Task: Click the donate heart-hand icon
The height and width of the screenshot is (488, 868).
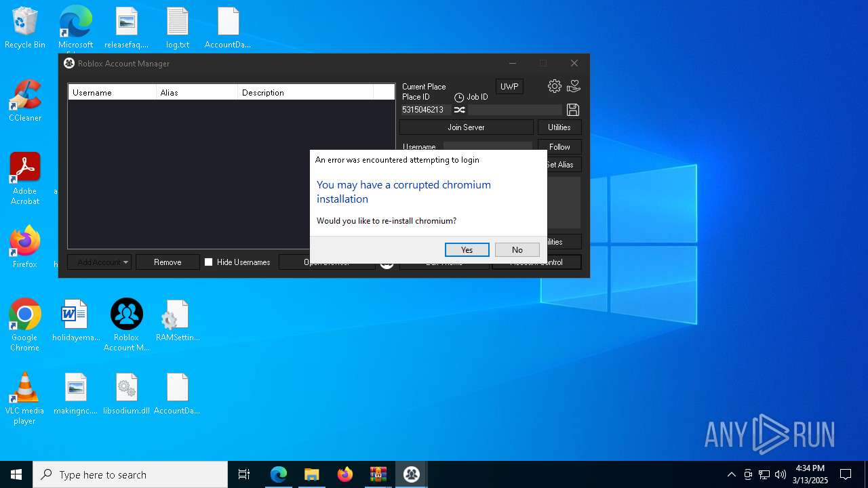Action: 574,86
